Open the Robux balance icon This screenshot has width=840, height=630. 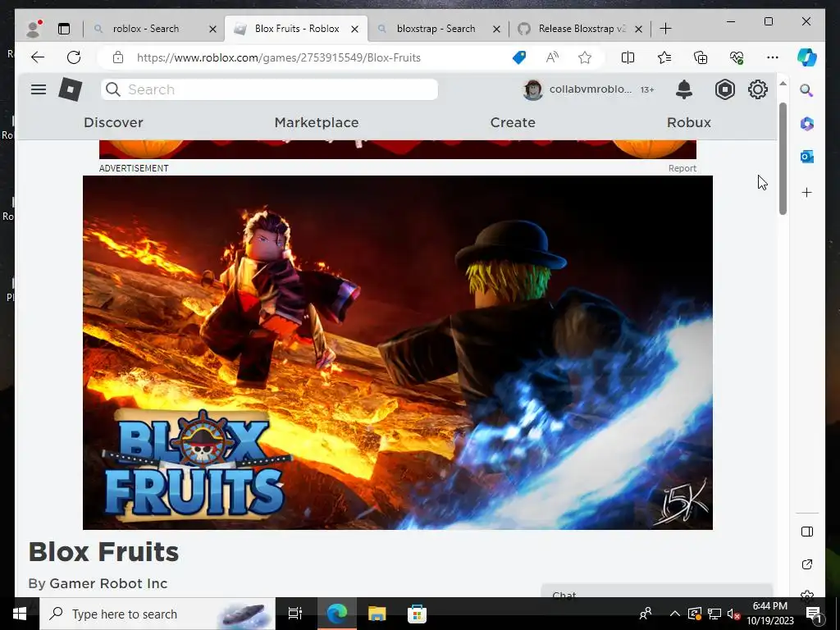click(724, 89)
